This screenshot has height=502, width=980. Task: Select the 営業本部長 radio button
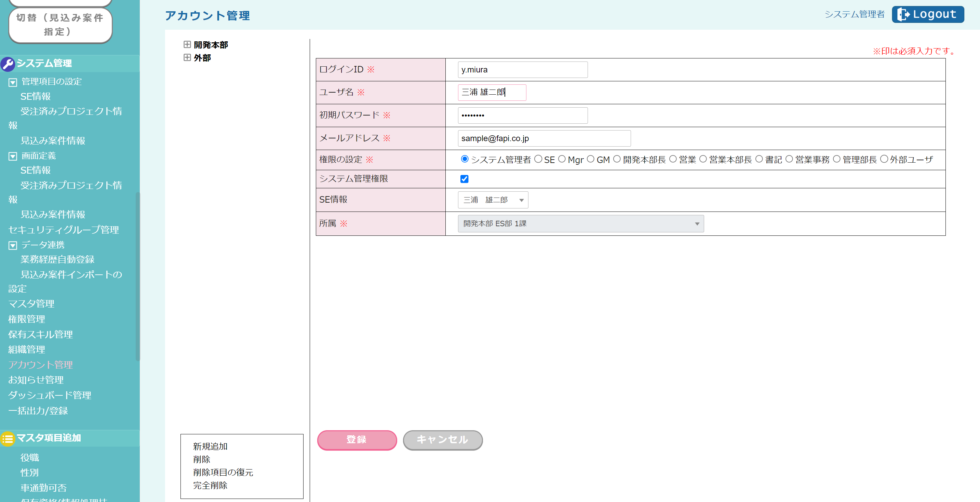[703, 159]
